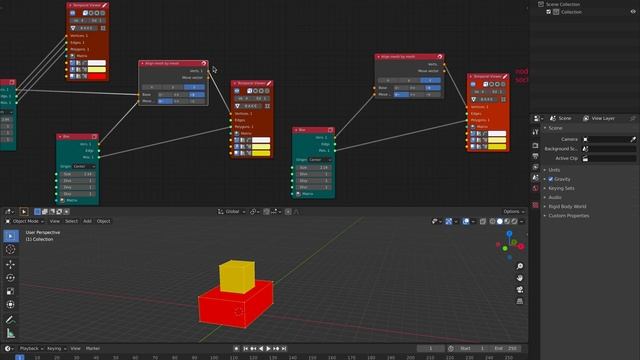The height and width of the screenshot is (360, 640).
Task: Jump to the timeline start frame
Action: pyautogui.click(x=245, y=349)
